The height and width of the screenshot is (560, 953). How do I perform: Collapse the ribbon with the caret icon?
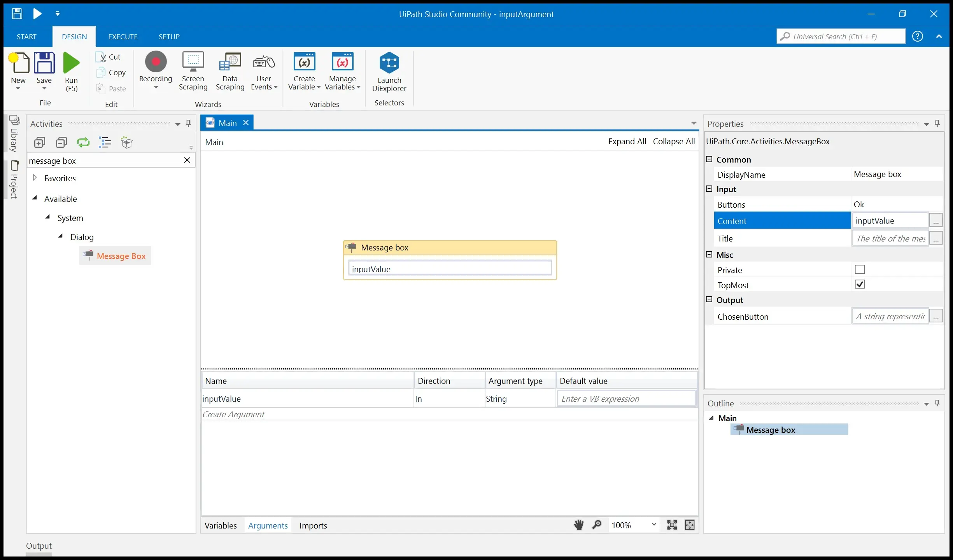[939, 36]
